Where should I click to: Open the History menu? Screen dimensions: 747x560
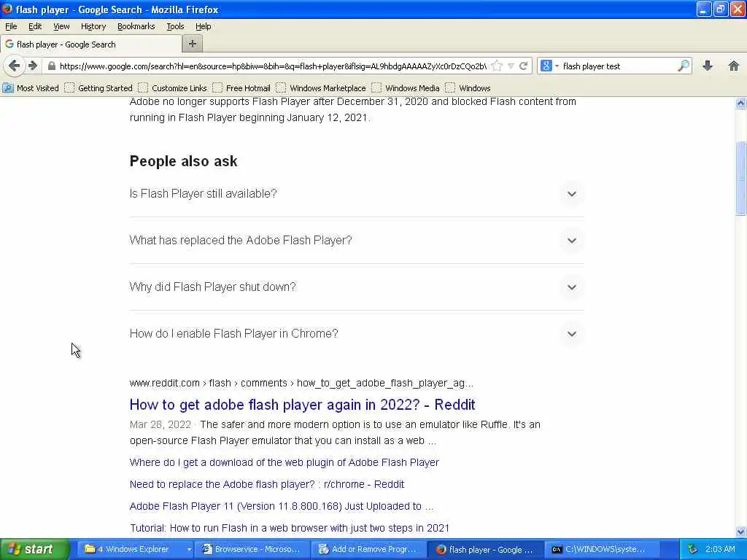coord(93,26)
